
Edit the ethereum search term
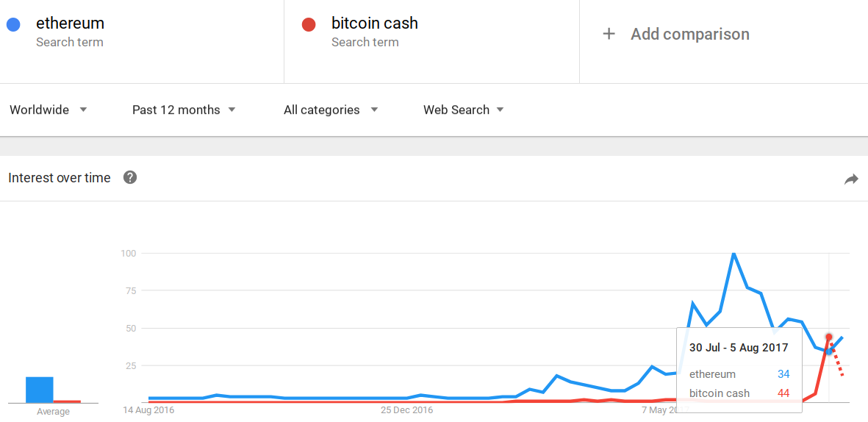(71, 24)
